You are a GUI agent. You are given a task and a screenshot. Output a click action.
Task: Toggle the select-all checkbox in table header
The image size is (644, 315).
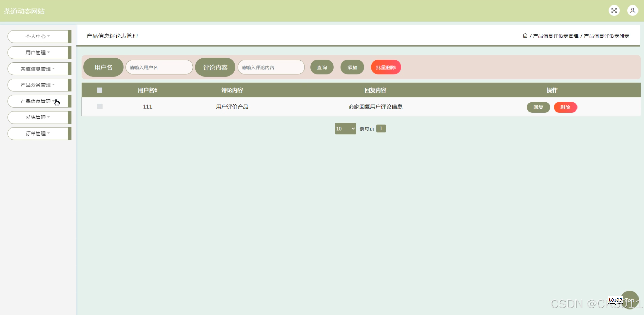[x=100, y=90]
